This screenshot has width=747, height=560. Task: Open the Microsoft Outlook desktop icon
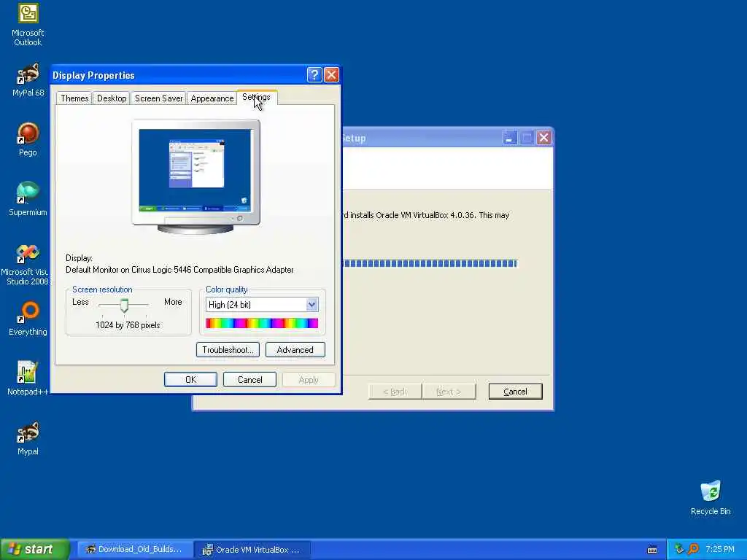tap(28, 24)
